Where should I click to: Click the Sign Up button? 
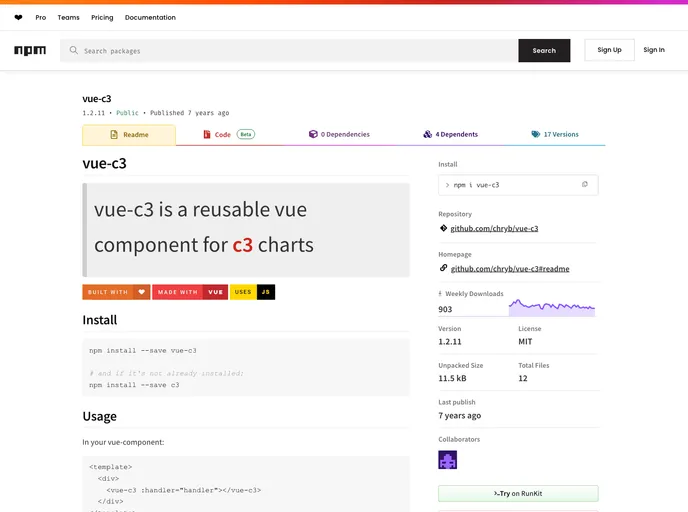[x=609, y=50]
